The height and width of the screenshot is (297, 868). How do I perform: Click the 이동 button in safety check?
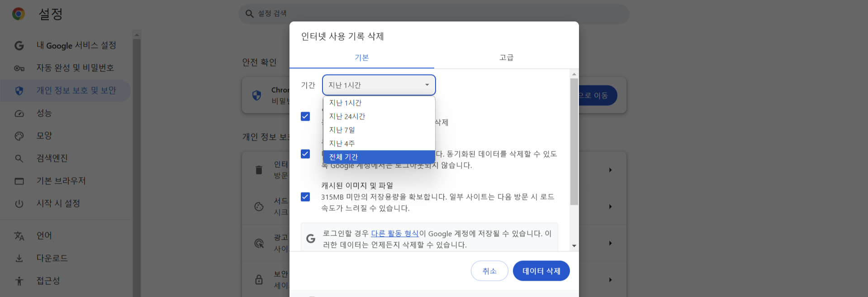(x=597, y=95)
